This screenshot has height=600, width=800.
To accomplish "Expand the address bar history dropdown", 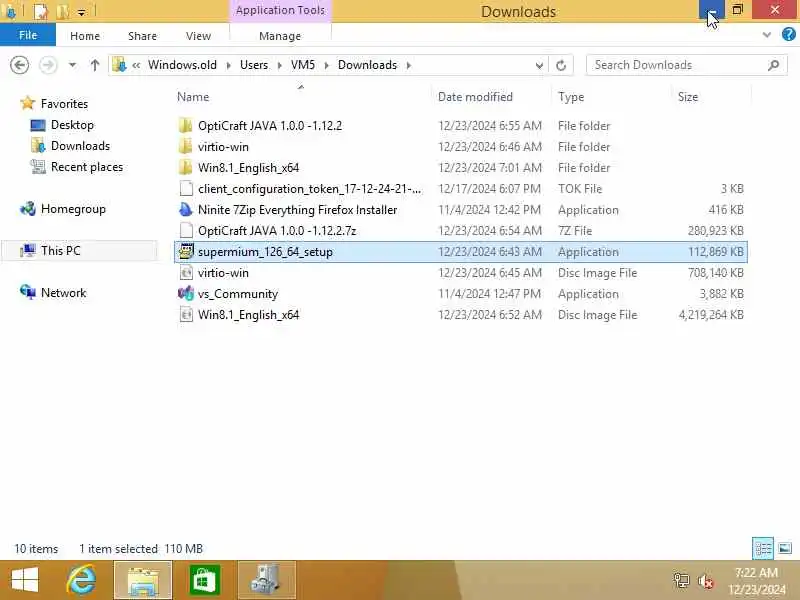I will pyautogui.click(x=539, y=65).
